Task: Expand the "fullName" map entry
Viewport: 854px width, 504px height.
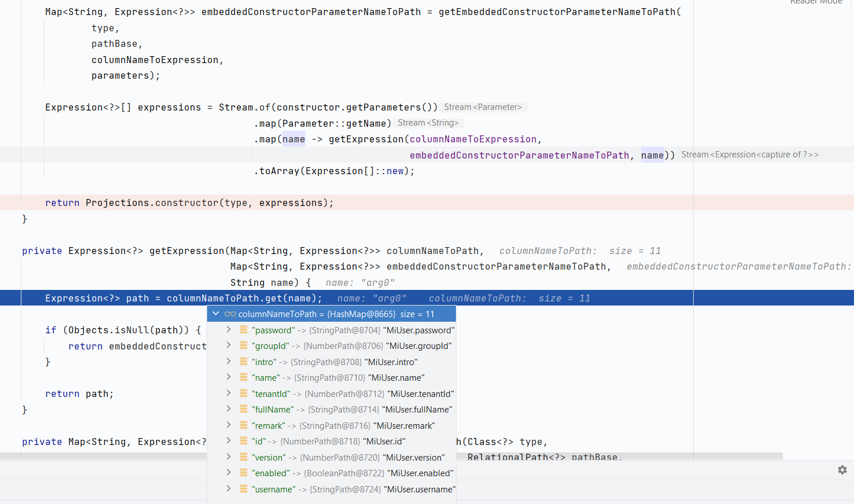Action: (x=227, y=409)
